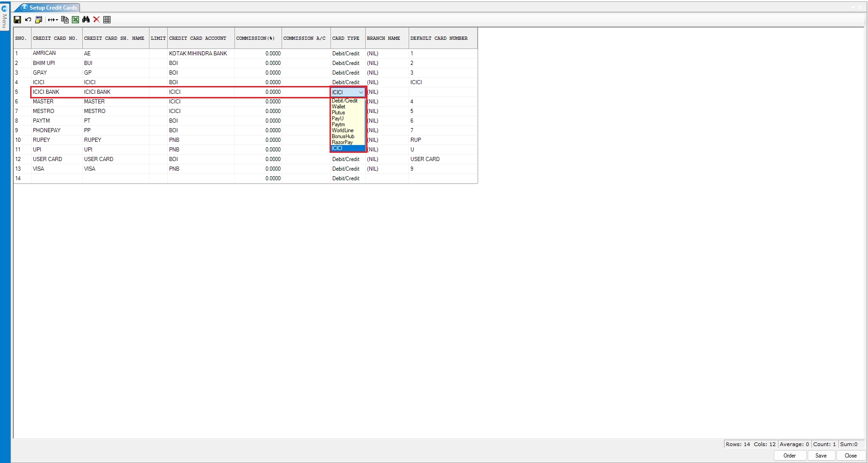The height and width of the screenshot is (463, 868).
Task: Pick RazorPay in the card type list
Action: click(x=342, y=142)
